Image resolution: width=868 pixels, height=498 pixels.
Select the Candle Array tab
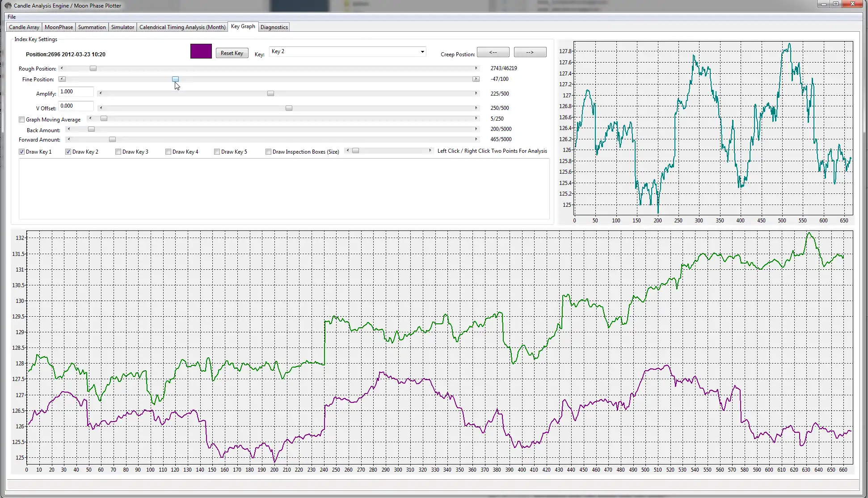point(24,27)
